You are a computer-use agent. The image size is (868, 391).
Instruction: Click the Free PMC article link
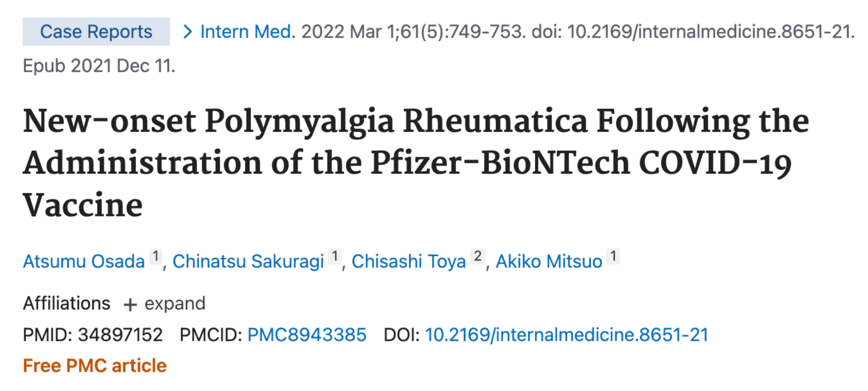(x=95, y=366)
